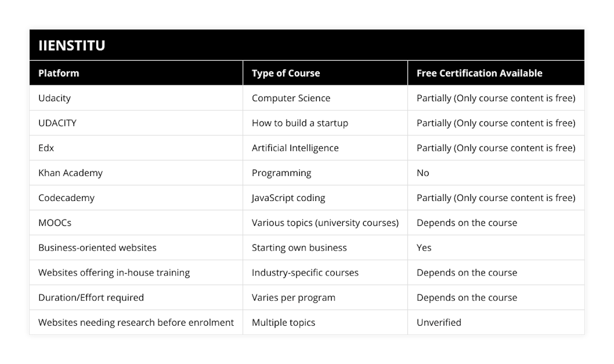Viewport: 614px width, 364px height.
Task: Click Various topics (university courses) cell
Action: pyautogui.click(x=325, y=223)
